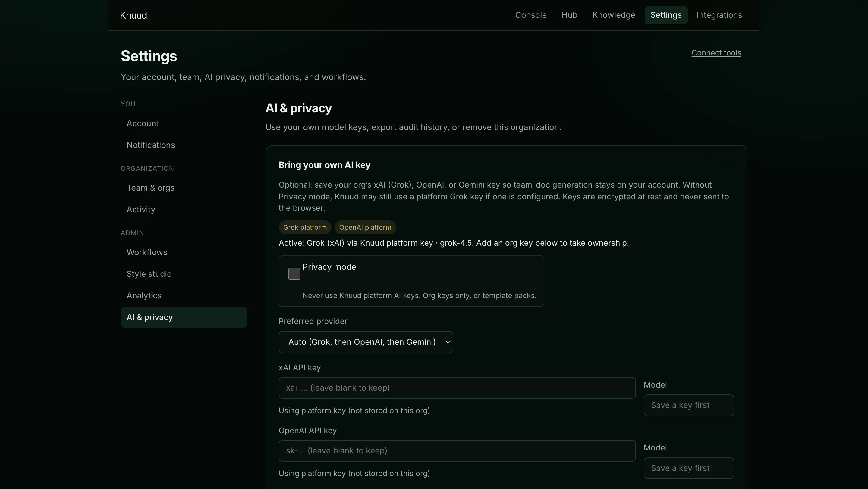Click the ORGANIZATION sidebar group label

(x=147, y=169)
